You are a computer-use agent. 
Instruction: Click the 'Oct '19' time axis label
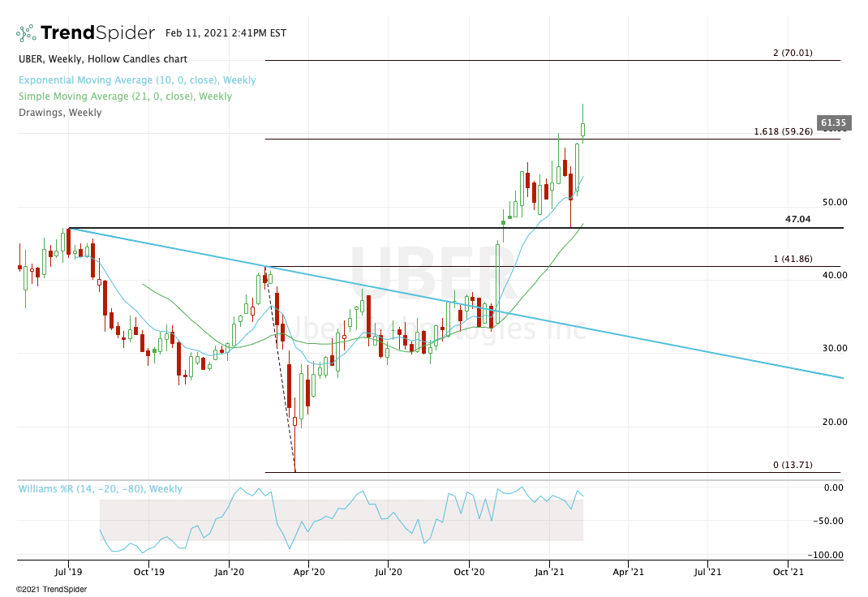(x=149, y=572)
